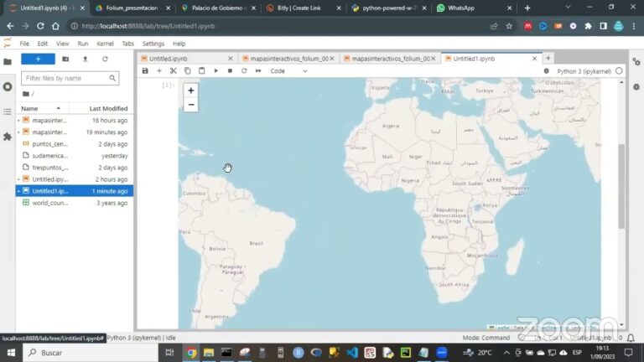Open the cell type Code dropdown
644x362 pixels.
tap(288, 71)
